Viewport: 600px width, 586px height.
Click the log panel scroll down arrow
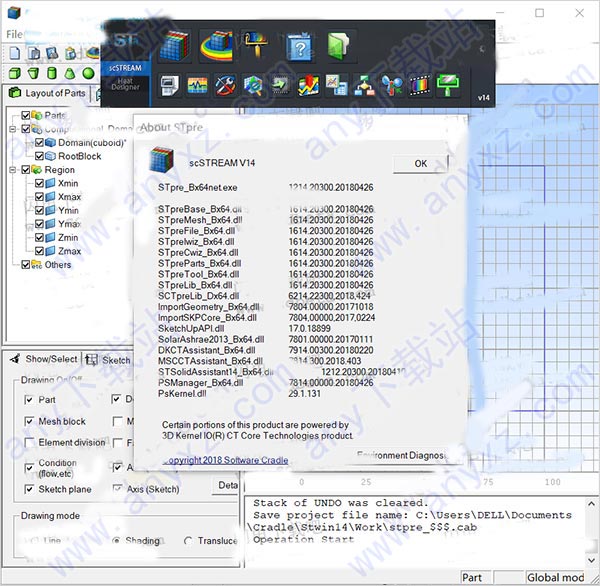tap(592, 560)
